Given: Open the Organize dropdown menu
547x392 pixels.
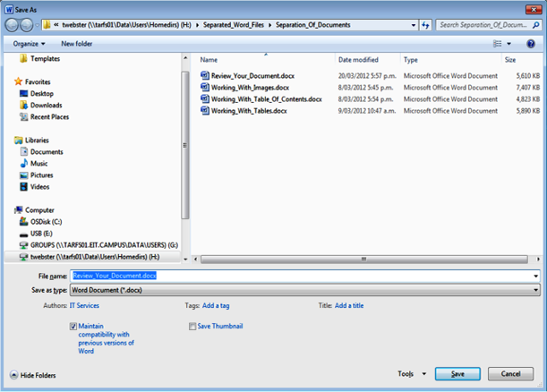Looking at the screenshot, I should (29, 44).
